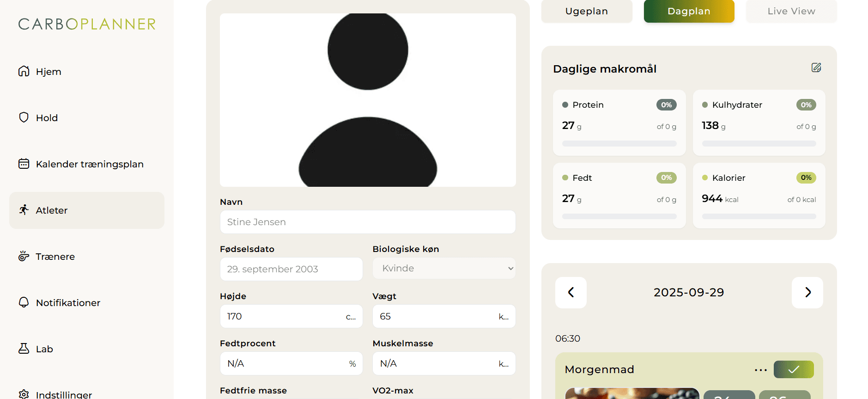Open Trænere in the sidebar

pyautogui.click(x=87, y=256)
